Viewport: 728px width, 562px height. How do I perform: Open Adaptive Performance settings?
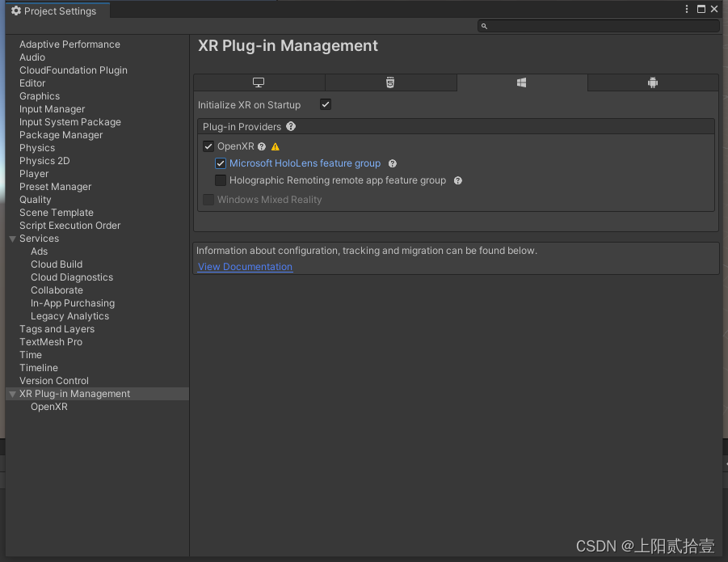[69, 44]
